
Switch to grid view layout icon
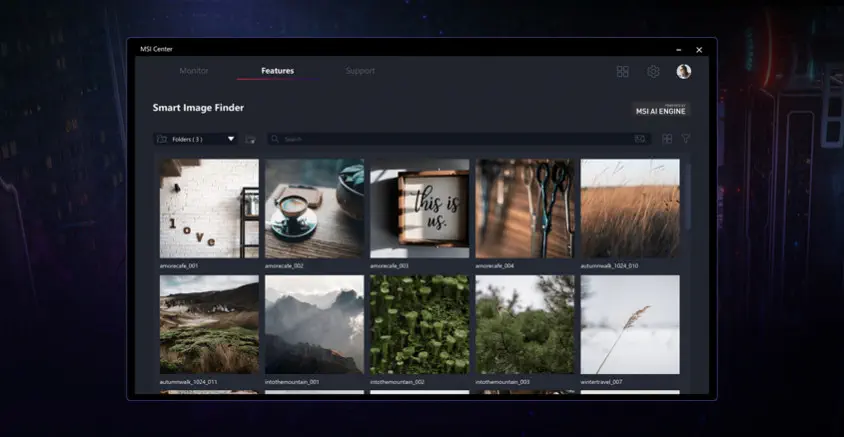667,139
